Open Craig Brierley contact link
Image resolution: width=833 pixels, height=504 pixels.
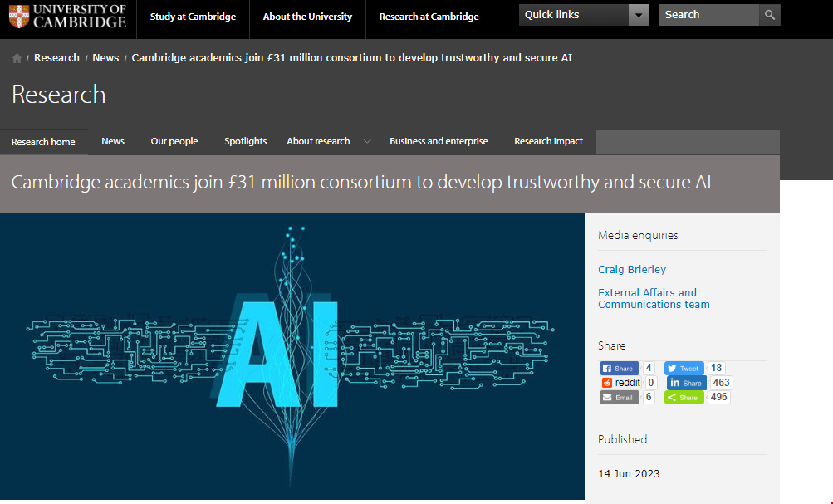pos(632,269)
